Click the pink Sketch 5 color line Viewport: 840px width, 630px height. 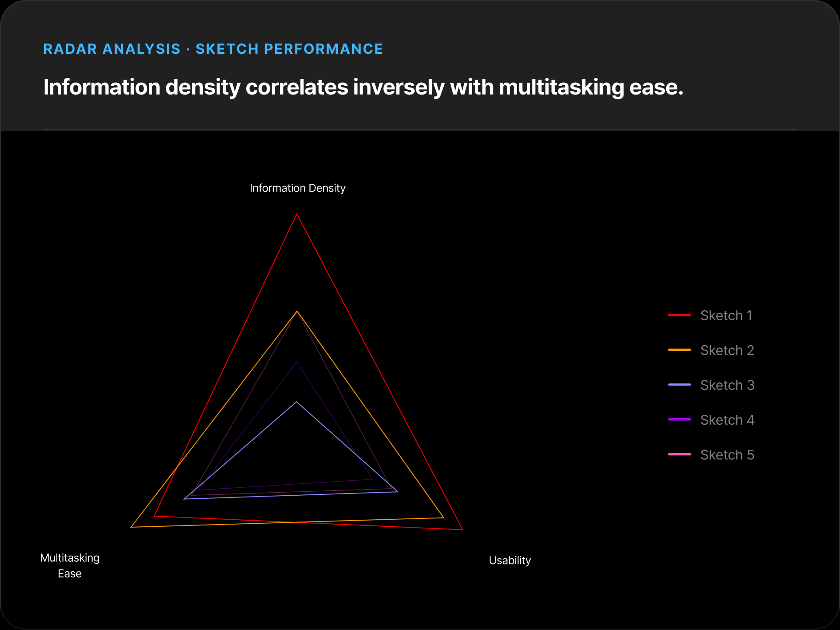click(x=679, y=455)
